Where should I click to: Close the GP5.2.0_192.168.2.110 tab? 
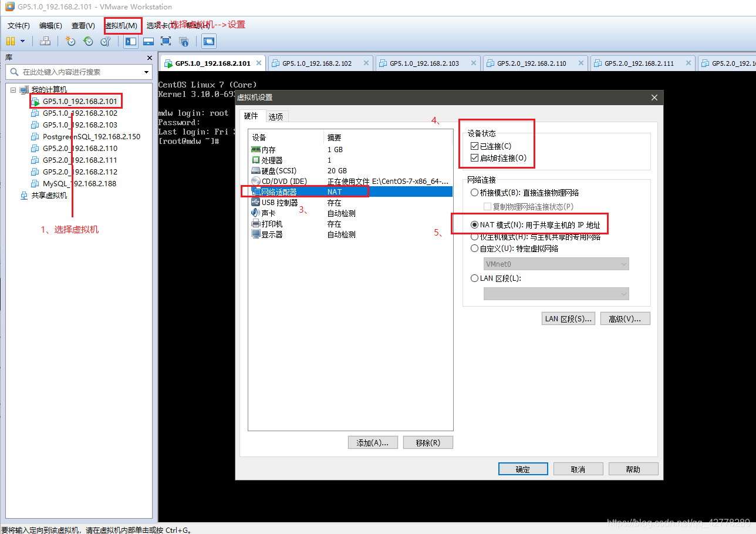[581, 63]
